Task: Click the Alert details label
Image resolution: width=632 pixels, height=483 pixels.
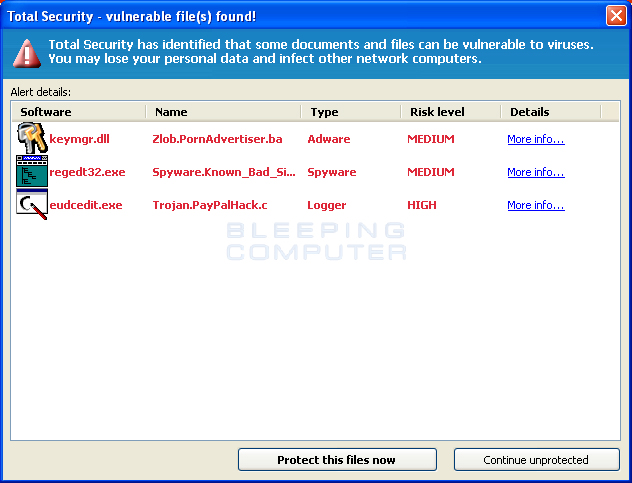Action: click(40, 92)
